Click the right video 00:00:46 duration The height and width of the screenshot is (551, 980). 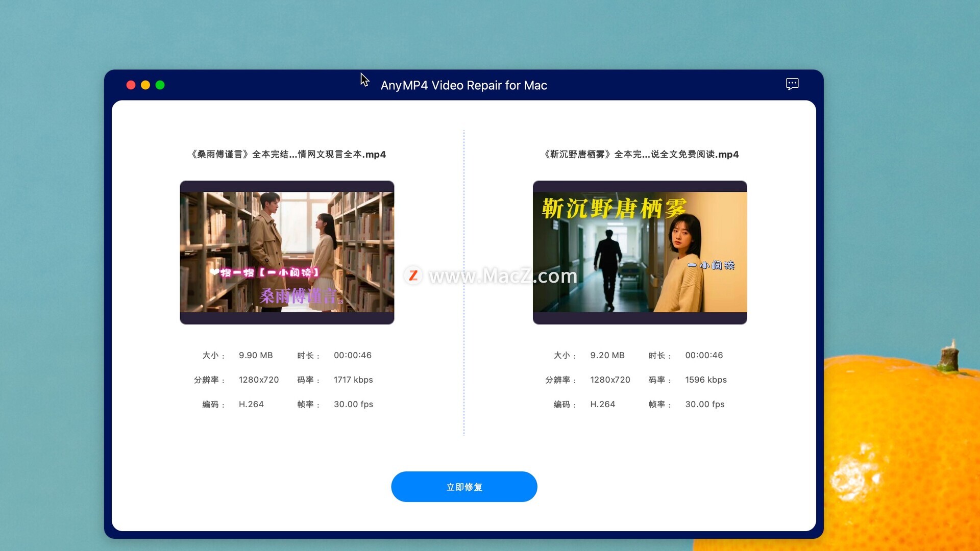click(704, 355)
